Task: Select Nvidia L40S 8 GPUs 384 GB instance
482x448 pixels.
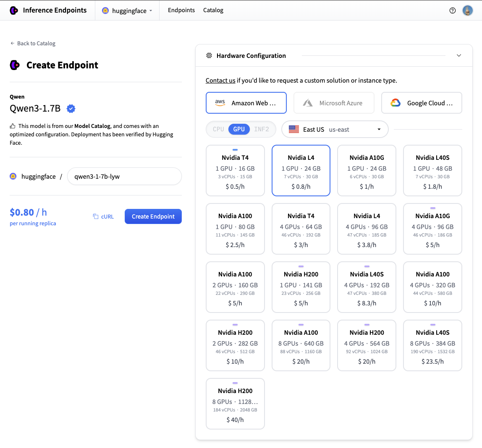Action: pos(432,346)
